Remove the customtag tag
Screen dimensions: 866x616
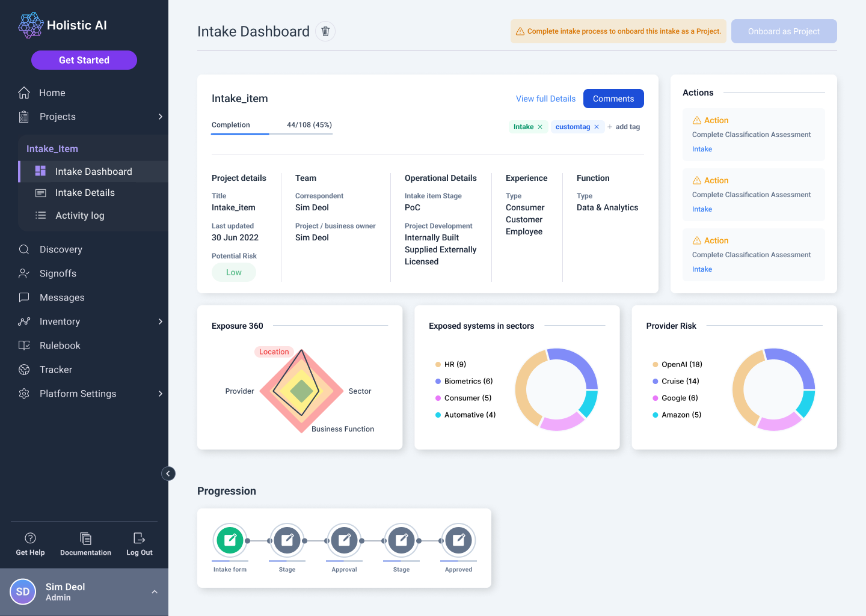597,127
